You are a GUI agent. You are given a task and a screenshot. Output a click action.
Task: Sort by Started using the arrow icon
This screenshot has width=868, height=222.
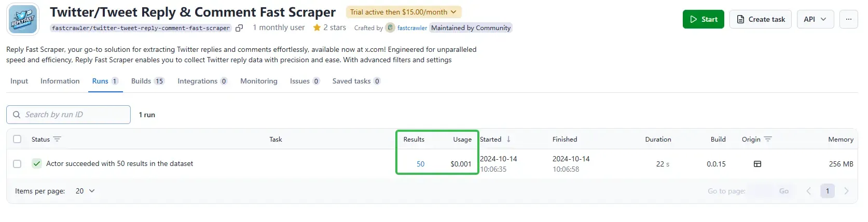pyautogui.click(x=508, y=139)
